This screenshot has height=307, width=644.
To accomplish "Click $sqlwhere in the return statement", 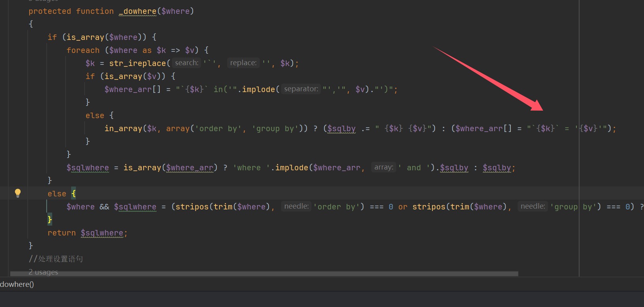I will point(102,233).
